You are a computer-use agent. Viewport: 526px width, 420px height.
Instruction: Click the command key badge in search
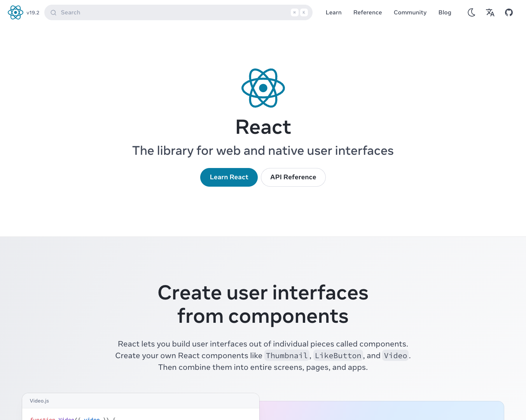pos(294,12)
